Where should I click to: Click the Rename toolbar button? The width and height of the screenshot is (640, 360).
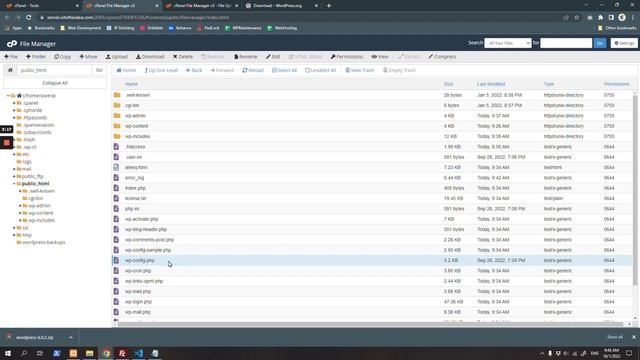(x=246, y=57)
